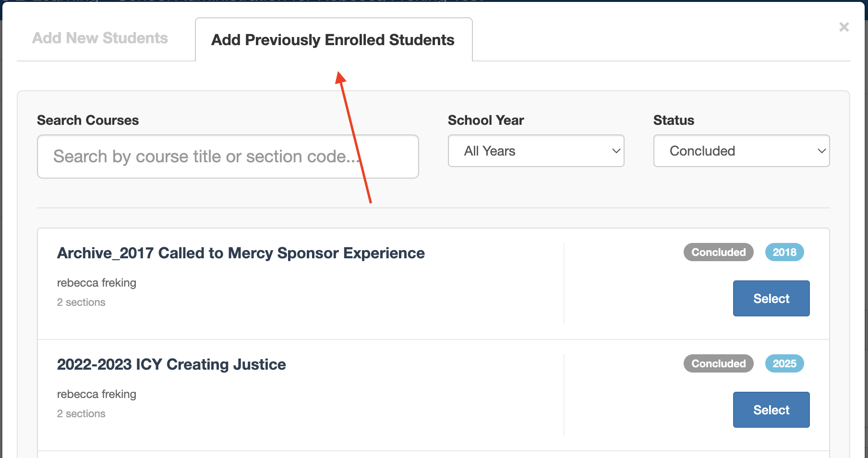Dismiss the dialog with the X icon
Viewport: 868px width, 458px height.
click(x=844, y=27)
